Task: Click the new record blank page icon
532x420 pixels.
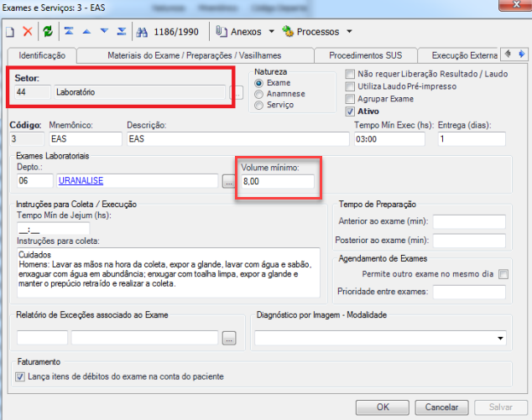Action: pos(10,32)
